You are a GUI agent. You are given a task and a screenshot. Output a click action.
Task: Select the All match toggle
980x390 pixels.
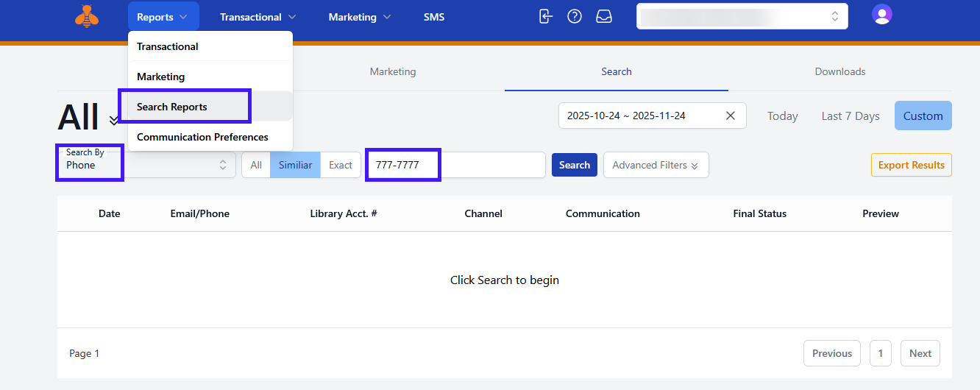point(256,165)
